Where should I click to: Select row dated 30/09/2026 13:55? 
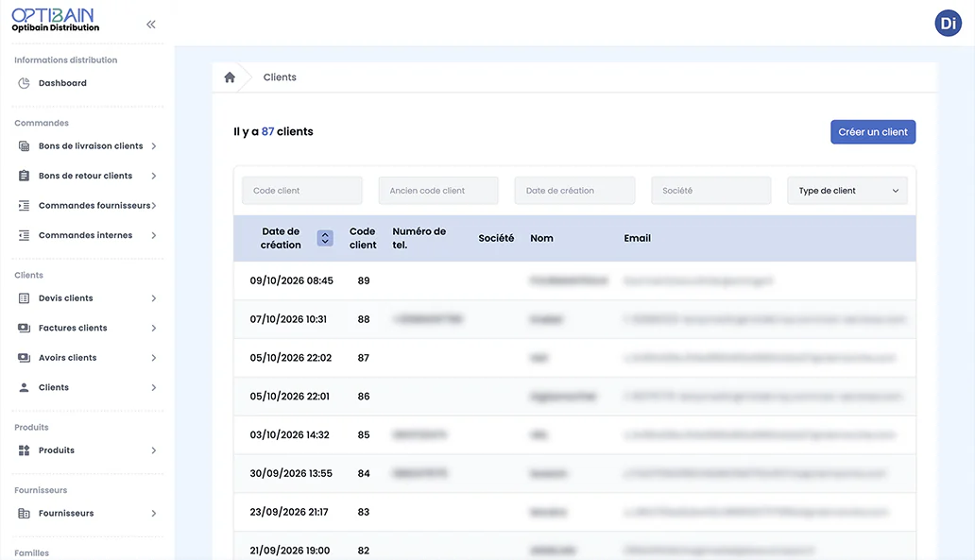[x=574, y=474]
